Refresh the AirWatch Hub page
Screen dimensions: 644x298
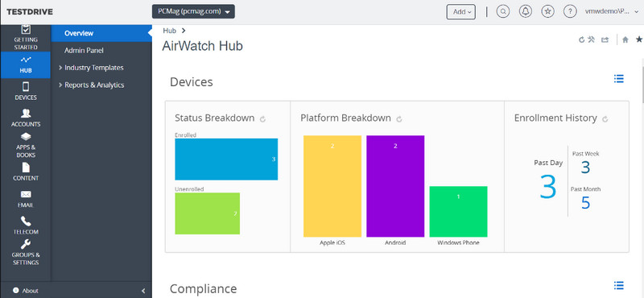click(581, 40)
